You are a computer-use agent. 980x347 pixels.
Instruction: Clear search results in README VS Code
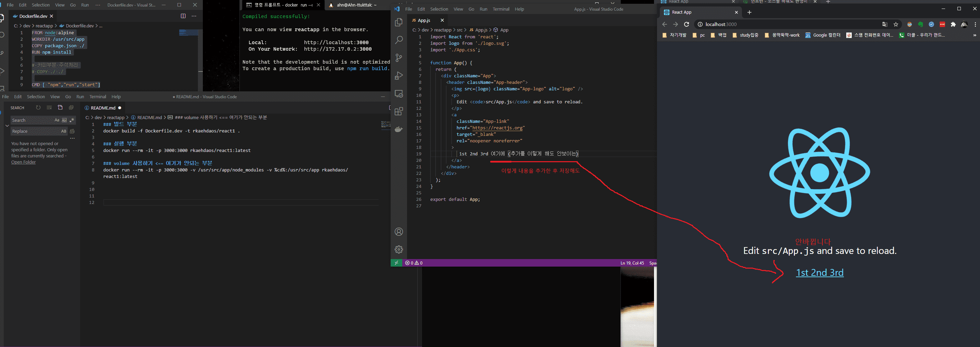coord(49,108)
